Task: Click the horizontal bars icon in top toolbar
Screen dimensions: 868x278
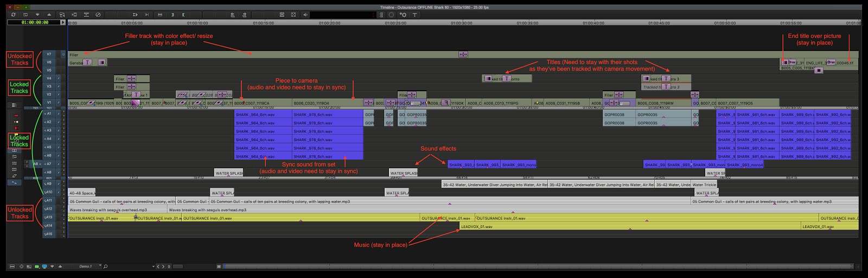Action: click(160, 15)
